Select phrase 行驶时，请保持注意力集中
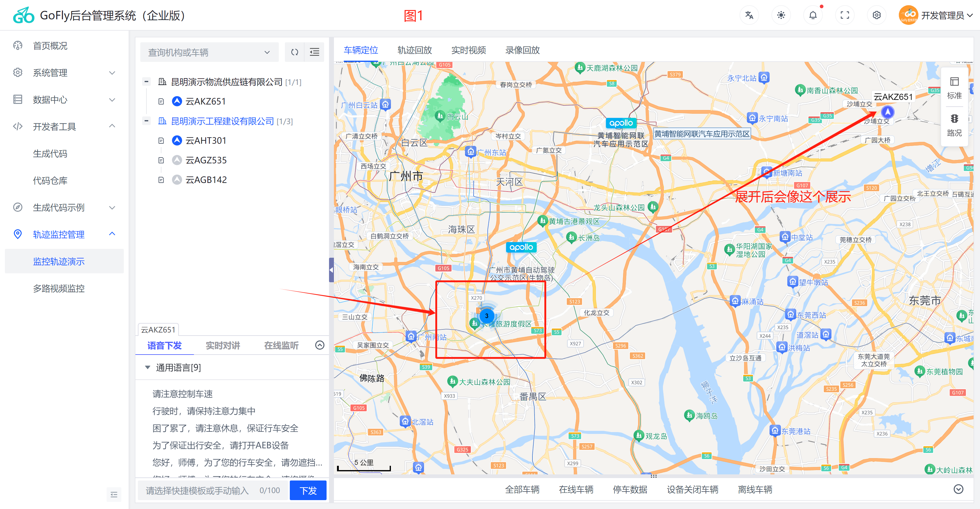Viewport: 980px width, 509px height. coord(204,411)
